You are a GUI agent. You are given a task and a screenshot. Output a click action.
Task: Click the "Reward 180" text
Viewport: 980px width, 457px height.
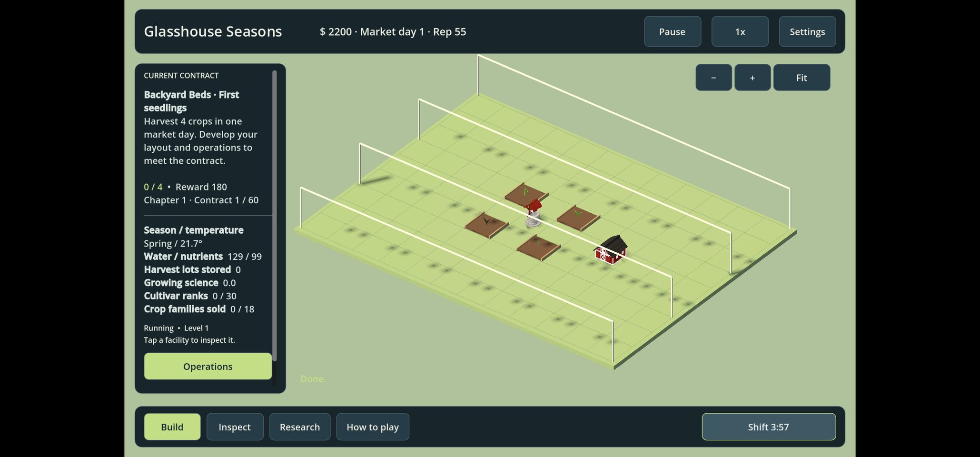(201, 187)
